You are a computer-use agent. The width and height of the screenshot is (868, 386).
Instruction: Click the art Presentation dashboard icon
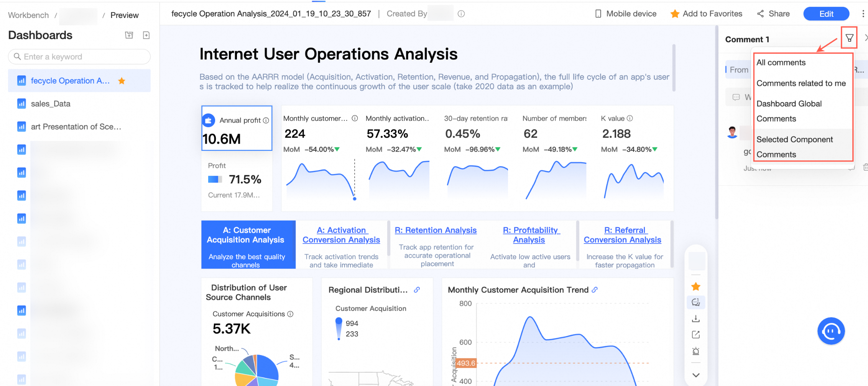coord(21,127)
